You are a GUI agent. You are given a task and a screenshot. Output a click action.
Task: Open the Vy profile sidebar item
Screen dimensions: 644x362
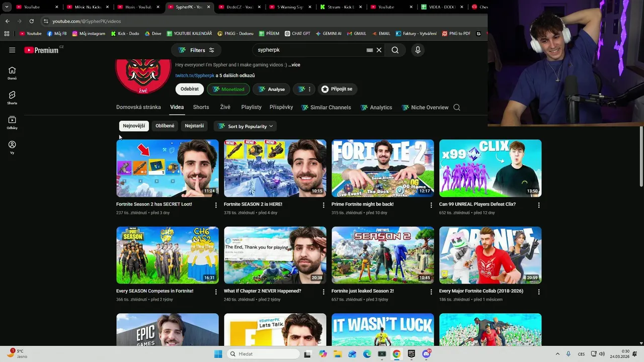12,147
